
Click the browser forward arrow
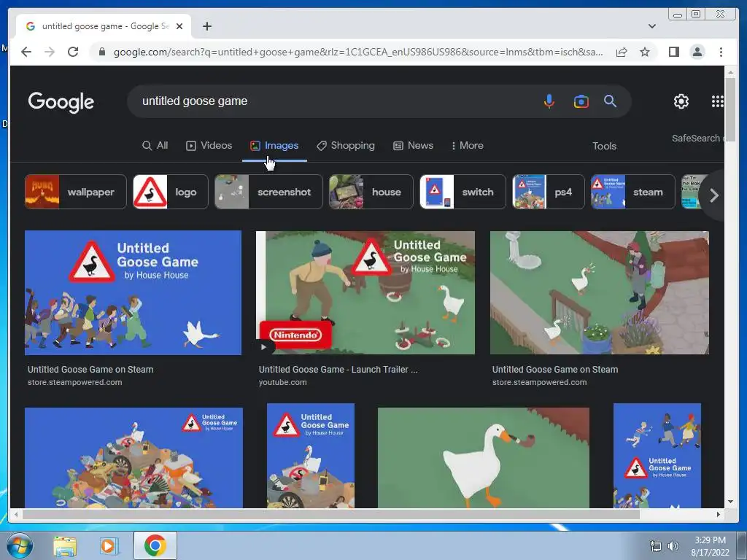tap(50, 52)
